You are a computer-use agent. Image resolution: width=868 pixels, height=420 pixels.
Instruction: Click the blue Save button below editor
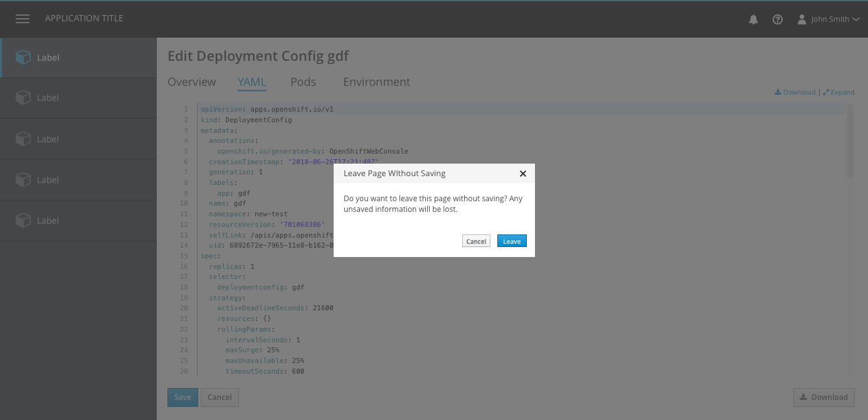pos(183,397)
